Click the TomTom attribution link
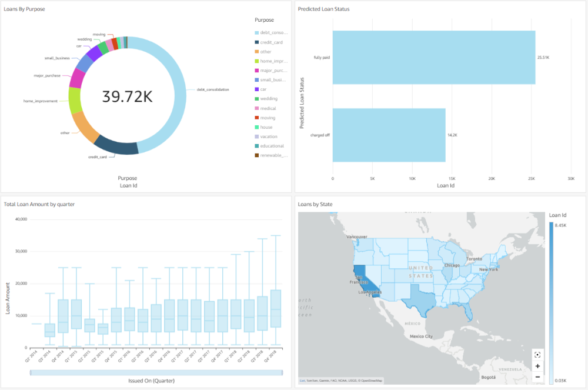Screen dimensions: 588x390 pyautogui.click(x=310, y=381)
